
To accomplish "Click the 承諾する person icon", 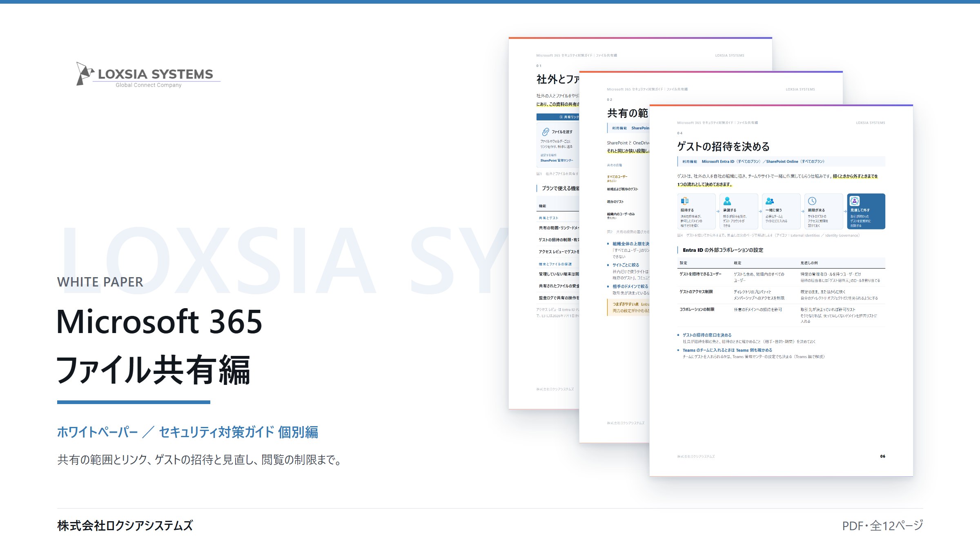I will [727, 201].
